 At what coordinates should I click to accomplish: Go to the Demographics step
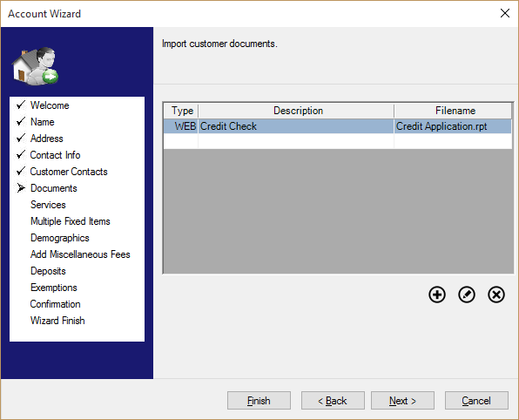point(60,238)
